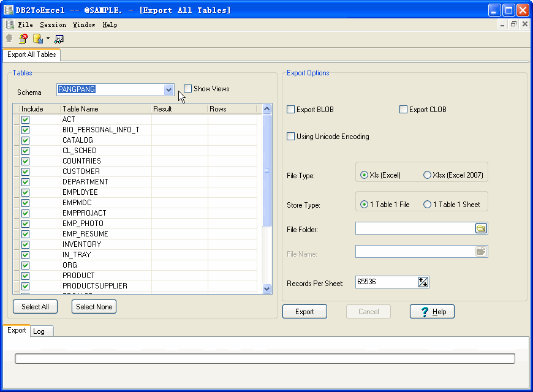The image size is (533, 392).
Task: Switch to the Log tab
Action: (42, 331)
